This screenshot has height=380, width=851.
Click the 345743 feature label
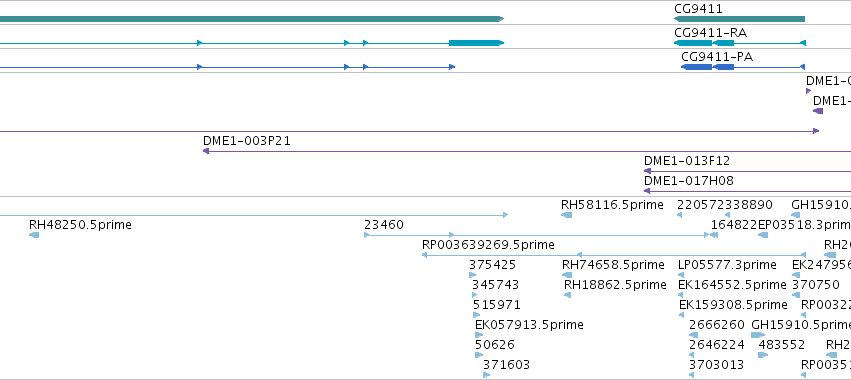point(495,285)
